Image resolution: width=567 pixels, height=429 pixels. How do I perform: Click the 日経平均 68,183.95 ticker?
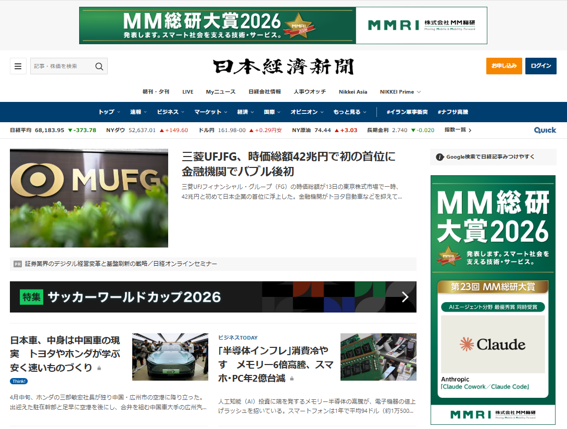tap(53, 130)
